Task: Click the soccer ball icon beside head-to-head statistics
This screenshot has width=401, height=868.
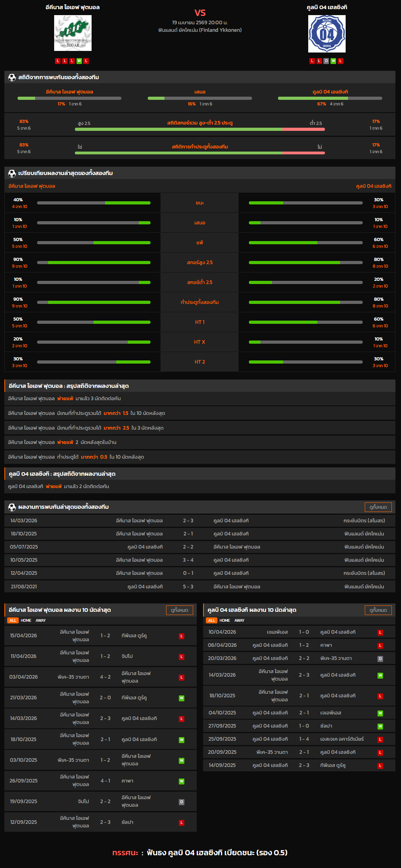Action: click(x=12, y=78)
